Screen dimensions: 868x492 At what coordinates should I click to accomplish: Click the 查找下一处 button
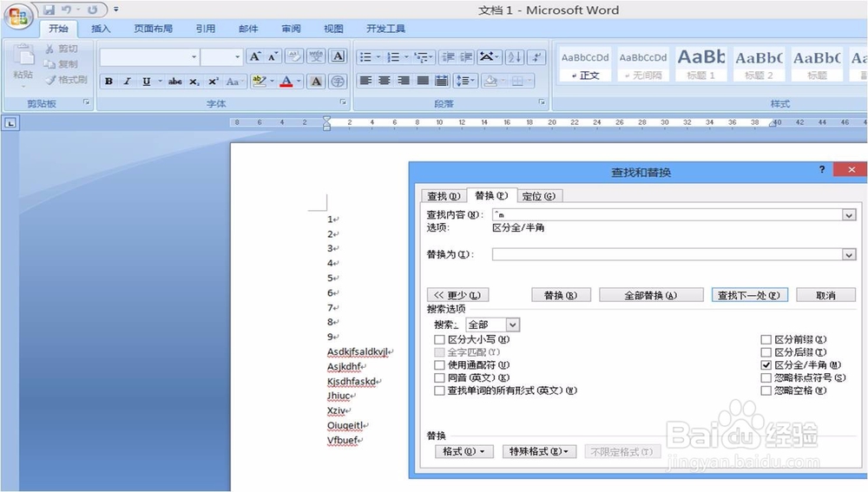click(749, 295)
